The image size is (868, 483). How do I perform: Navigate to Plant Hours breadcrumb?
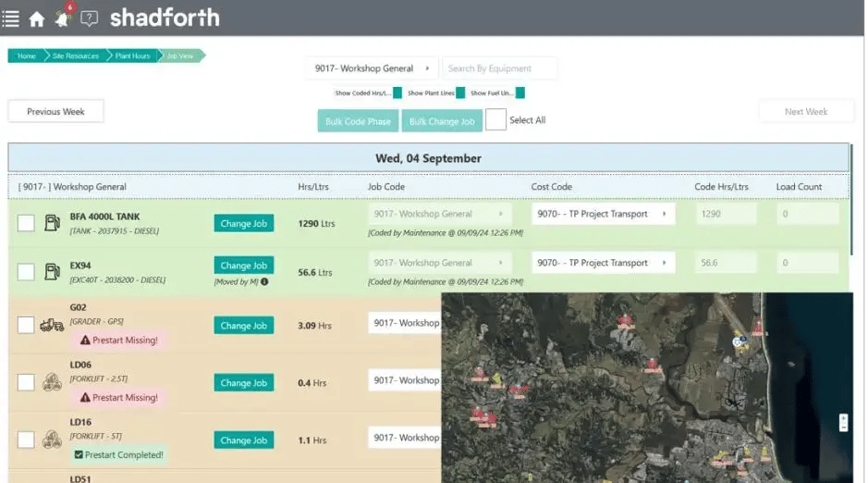point(132,56)
